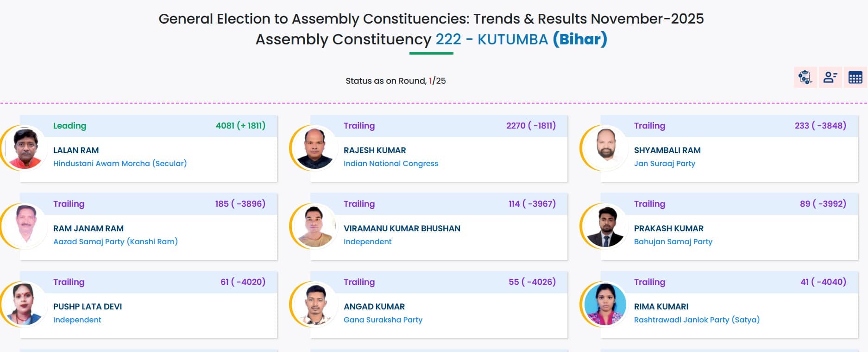Click Shyambali Ram's candidate photo
This screenshot has width=868, height=352.
click(x=605, y=148)
